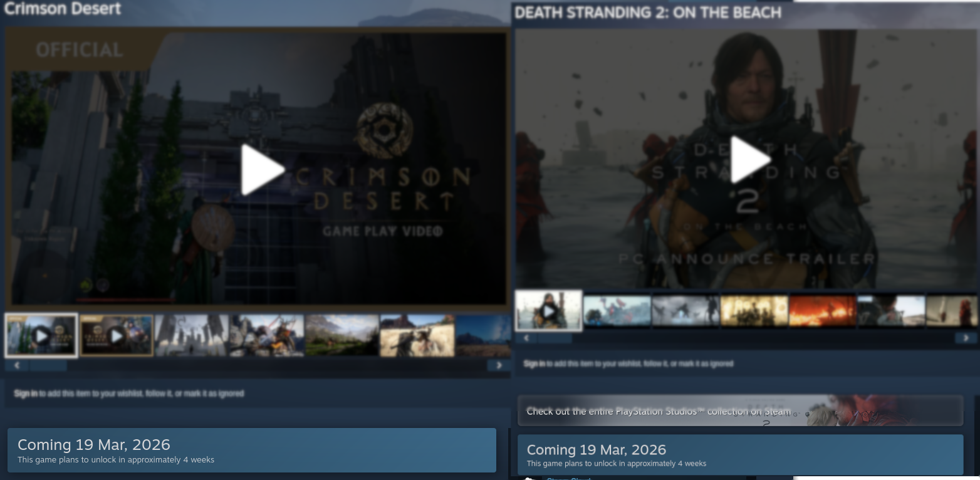Open Death Stranding 2 golden yellow group screenshot
Screen dimensions: 980x480
754,311
